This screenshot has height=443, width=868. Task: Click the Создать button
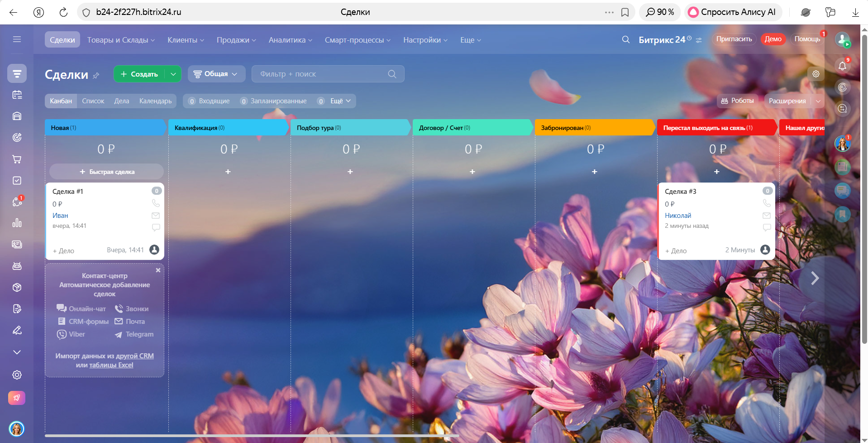tap(140, 74)
